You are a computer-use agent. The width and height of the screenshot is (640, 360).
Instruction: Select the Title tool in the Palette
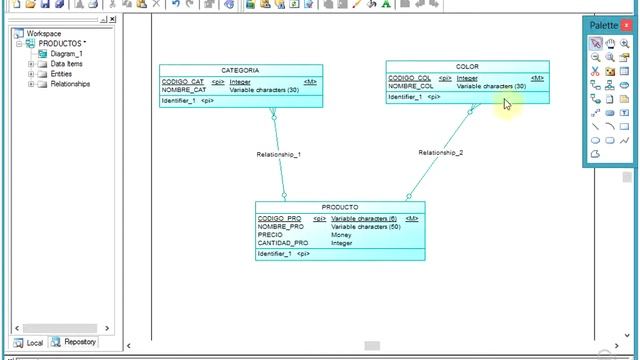point(610,113)
